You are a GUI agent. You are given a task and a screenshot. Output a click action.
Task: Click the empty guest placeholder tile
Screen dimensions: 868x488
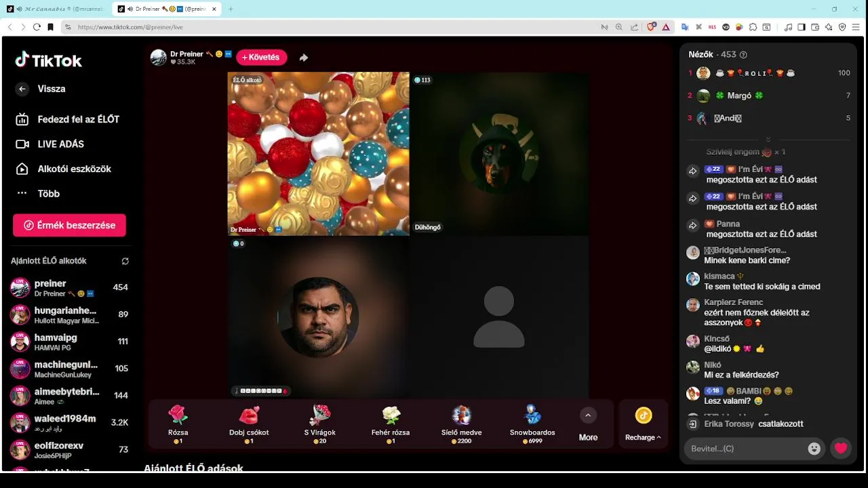[499, 317]
